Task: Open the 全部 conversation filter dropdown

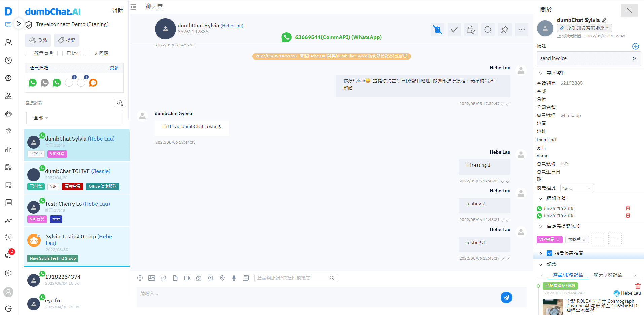Action: 74,118
